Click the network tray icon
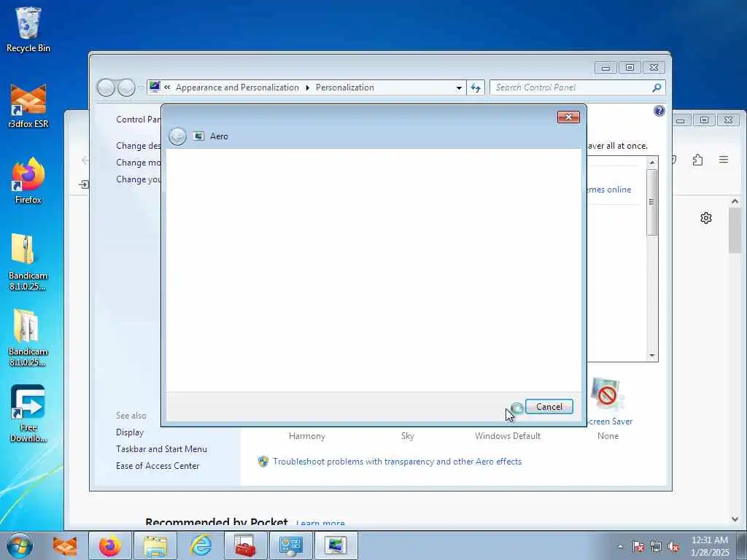The height and width of the screenshot is (560, 747). click(656, 547)
